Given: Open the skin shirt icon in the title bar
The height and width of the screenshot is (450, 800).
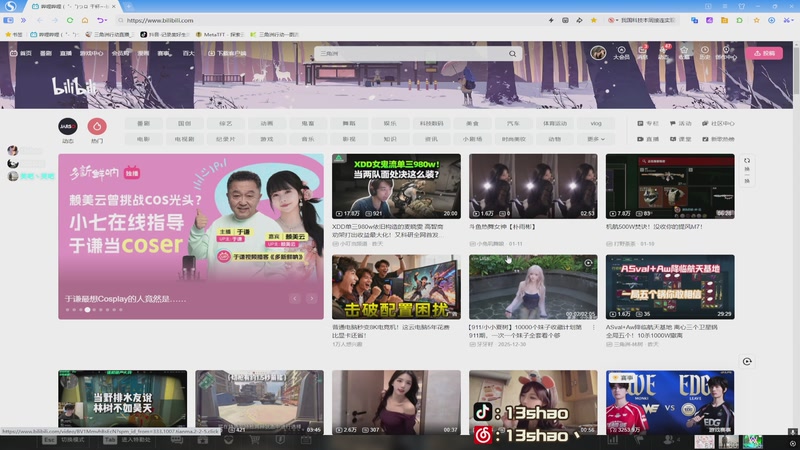Looking at the screenshot, I should [x=742, y=6].
